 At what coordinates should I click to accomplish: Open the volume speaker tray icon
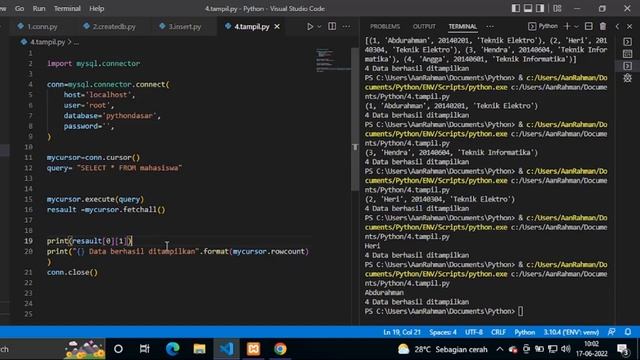[x=566, y=349]
